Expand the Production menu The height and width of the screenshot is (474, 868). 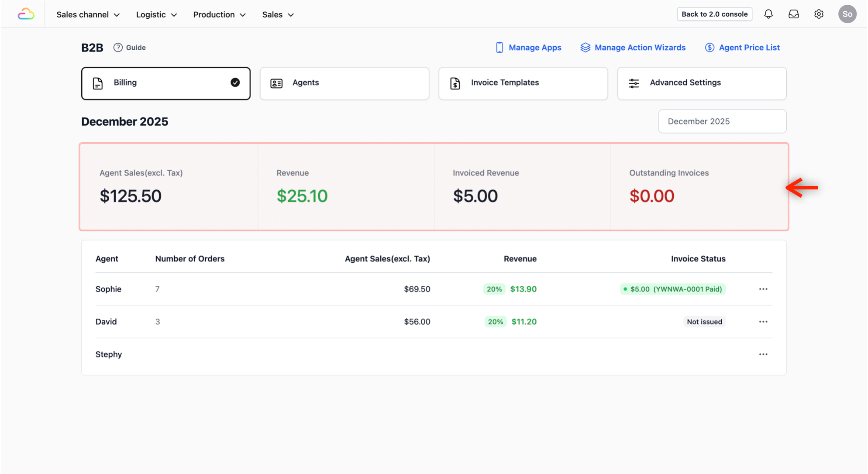coord(219,14)
